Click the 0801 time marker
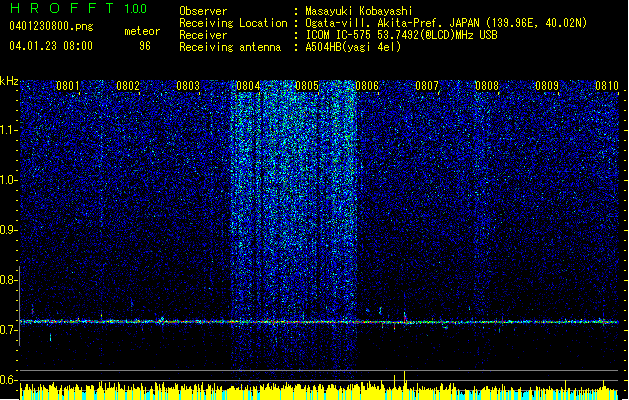This screenshot has height=400, width=629. (x=68, y=86)
